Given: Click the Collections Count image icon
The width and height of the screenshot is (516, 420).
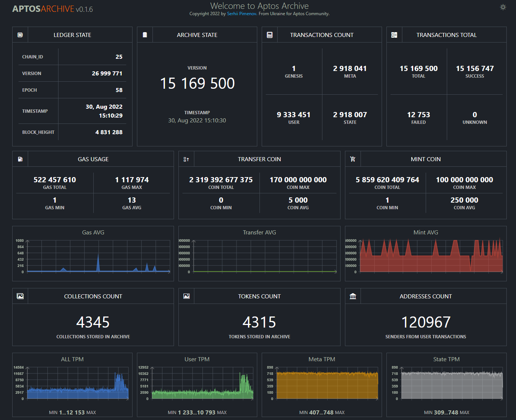Looking at the screenshot, I should tap(20, 296).
